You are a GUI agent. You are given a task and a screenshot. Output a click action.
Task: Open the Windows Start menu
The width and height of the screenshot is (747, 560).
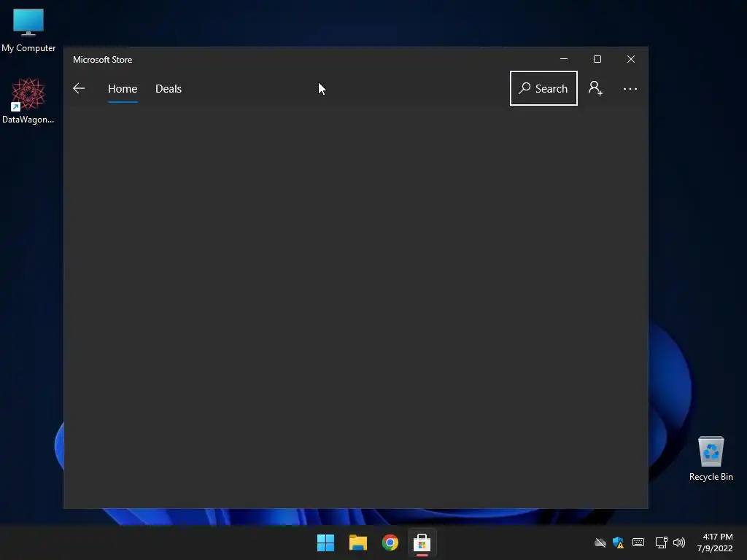326,542
